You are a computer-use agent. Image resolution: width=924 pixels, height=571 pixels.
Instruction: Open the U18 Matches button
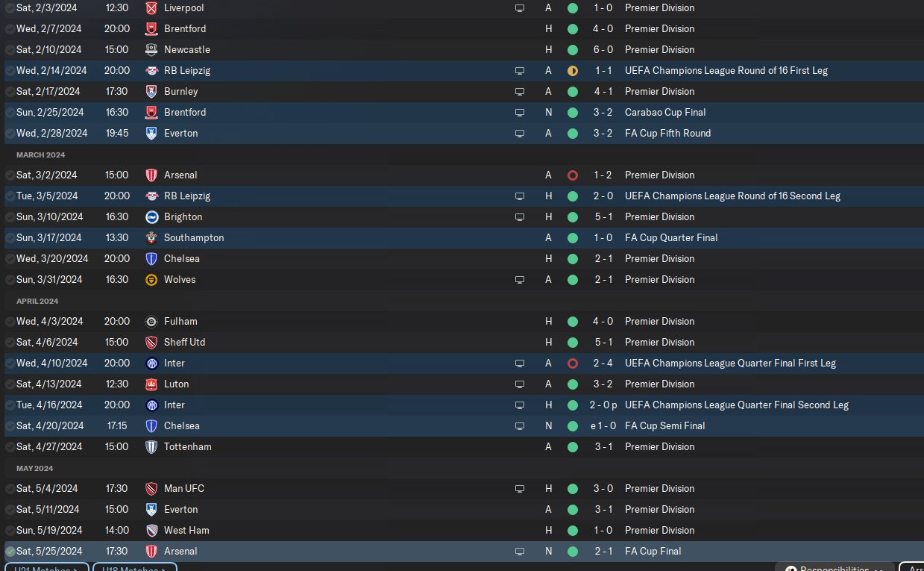pos(135,568)
